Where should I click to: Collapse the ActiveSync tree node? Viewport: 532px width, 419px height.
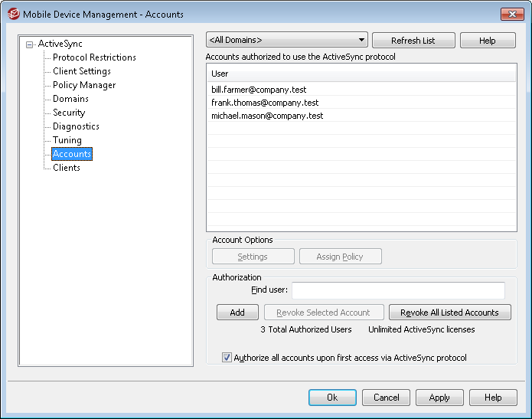pos(30,44)
